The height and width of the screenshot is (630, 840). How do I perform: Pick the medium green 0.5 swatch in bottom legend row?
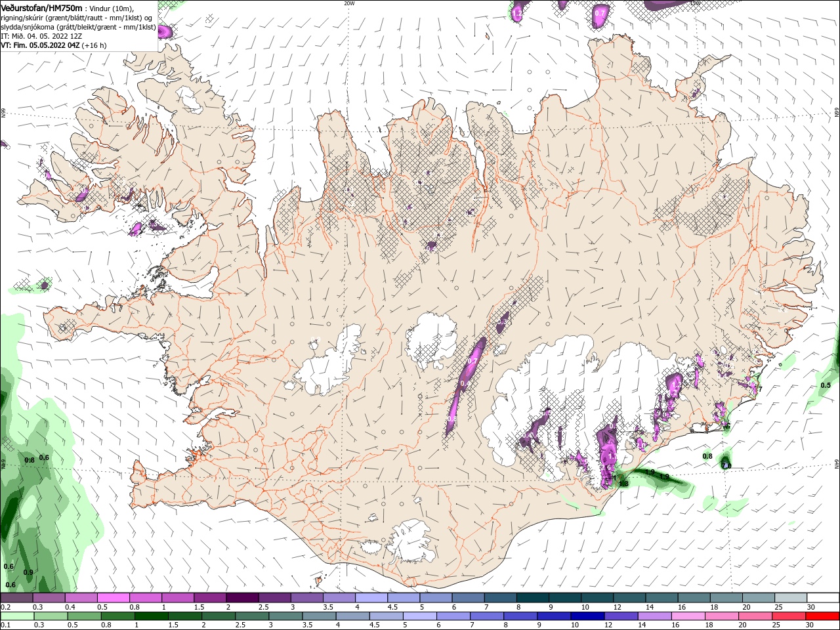84,616
